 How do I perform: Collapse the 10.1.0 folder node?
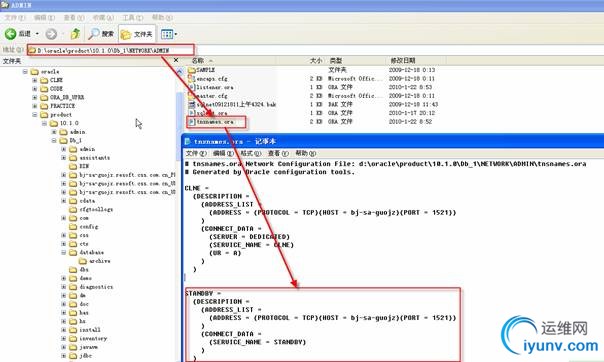(x=44, y=123)
